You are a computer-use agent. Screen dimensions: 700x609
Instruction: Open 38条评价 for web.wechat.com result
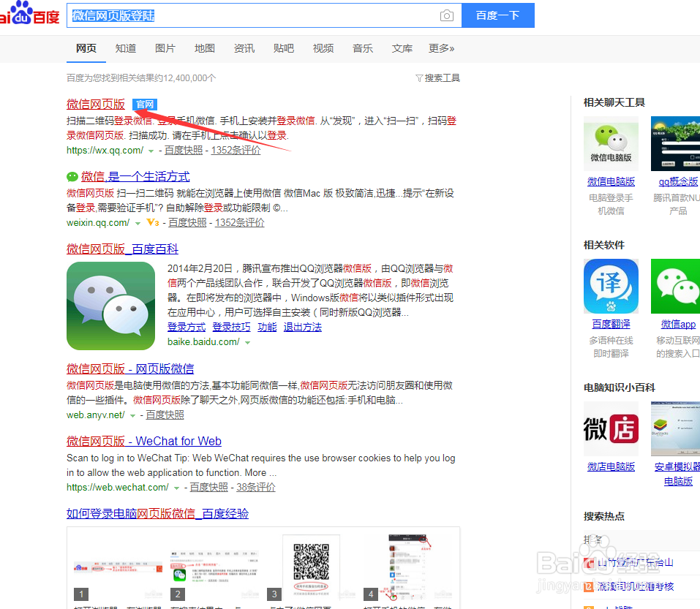(256, 487)
